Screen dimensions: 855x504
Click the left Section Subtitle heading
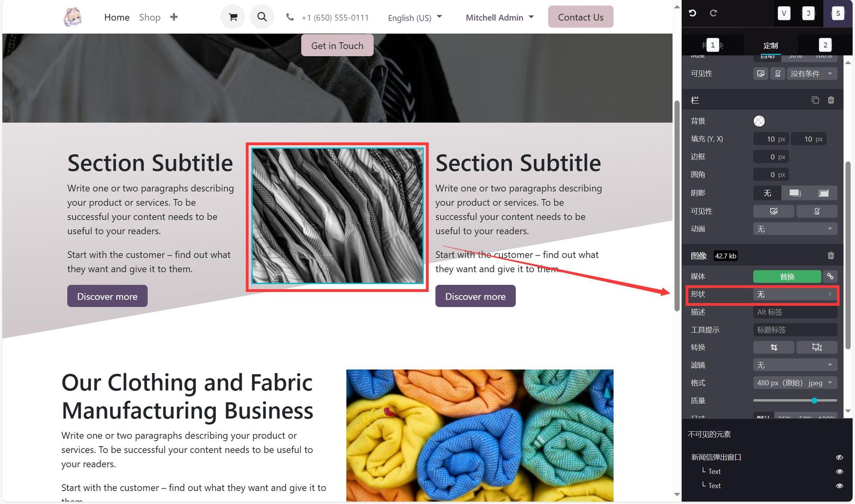tap(150, 163)
